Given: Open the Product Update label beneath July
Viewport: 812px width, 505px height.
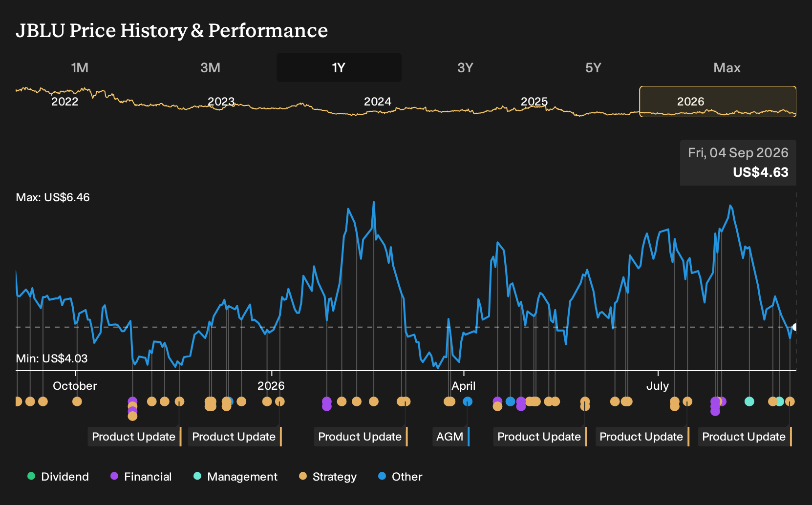Looking at the screenshot, I should [x=642, y=437].
